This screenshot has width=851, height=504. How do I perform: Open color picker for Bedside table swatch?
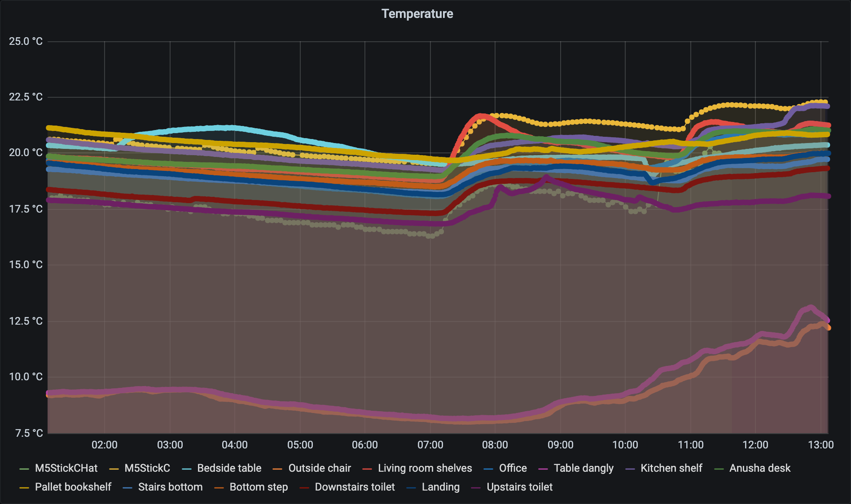click(x=187, y=469)
